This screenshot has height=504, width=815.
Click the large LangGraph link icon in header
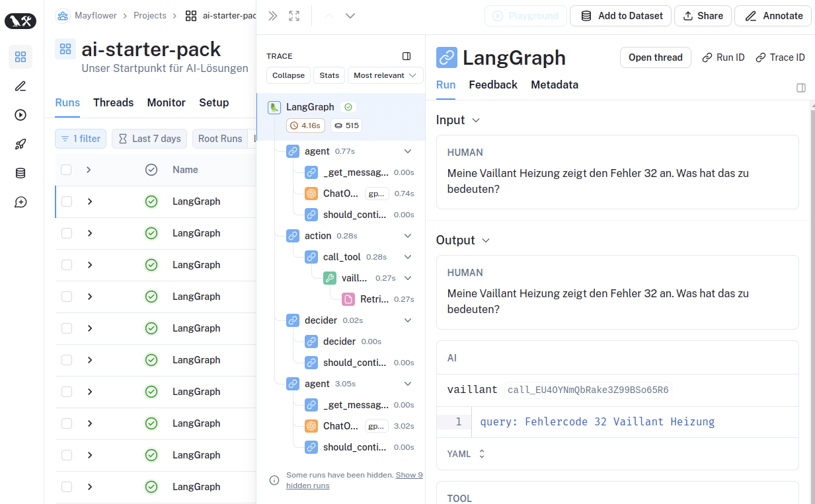(x=447, y=57)
